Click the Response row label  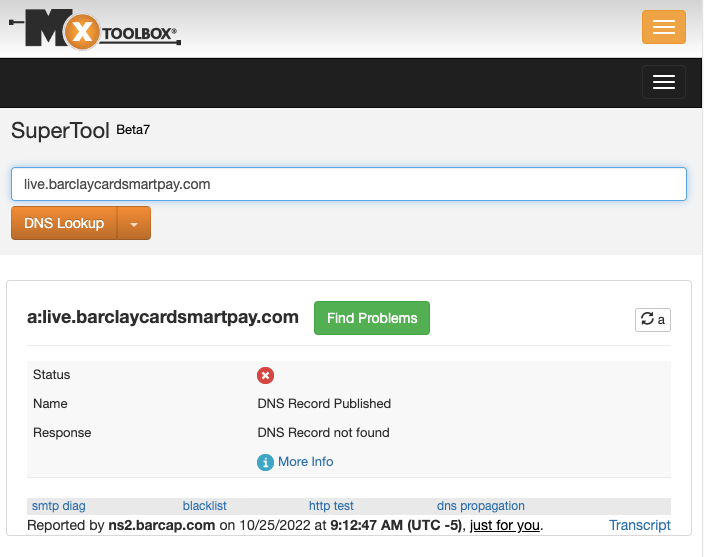(62, 433)
